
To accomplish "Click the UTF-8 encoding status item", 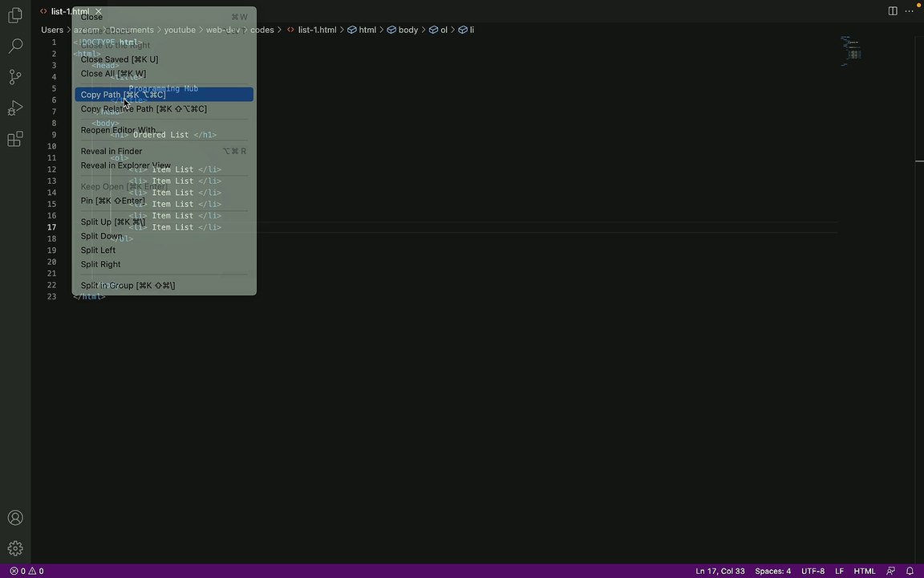I will 813,571.
